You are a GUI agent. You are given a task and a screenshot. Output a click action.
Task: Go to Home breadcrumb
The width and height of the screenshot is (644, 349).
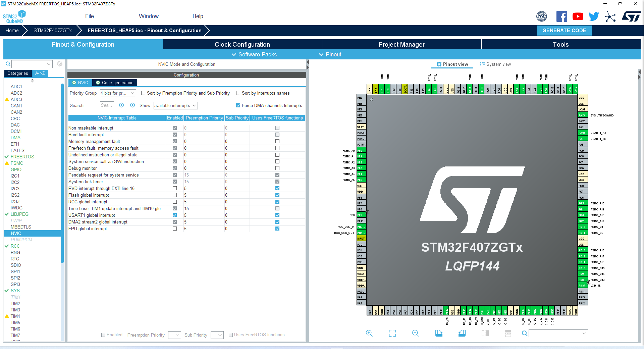pos(12,31)
